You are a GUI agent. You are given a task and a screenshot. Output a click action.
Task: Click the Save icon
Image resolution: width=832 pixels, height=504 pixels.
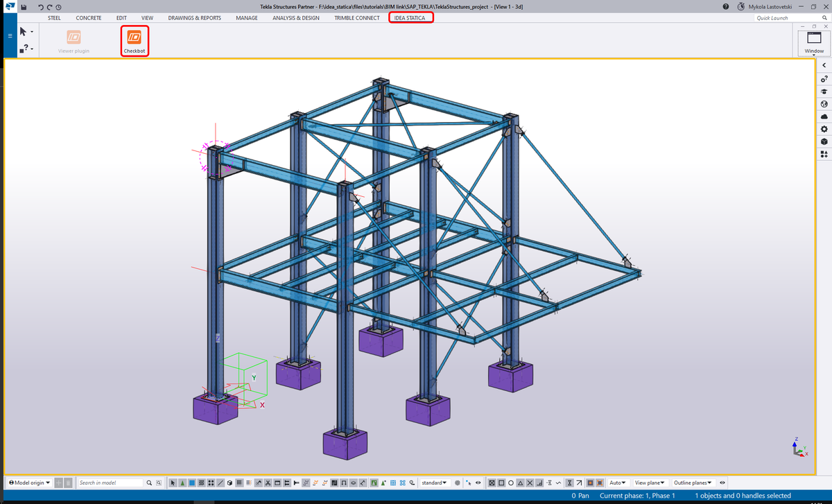click(x=24, y=6)
